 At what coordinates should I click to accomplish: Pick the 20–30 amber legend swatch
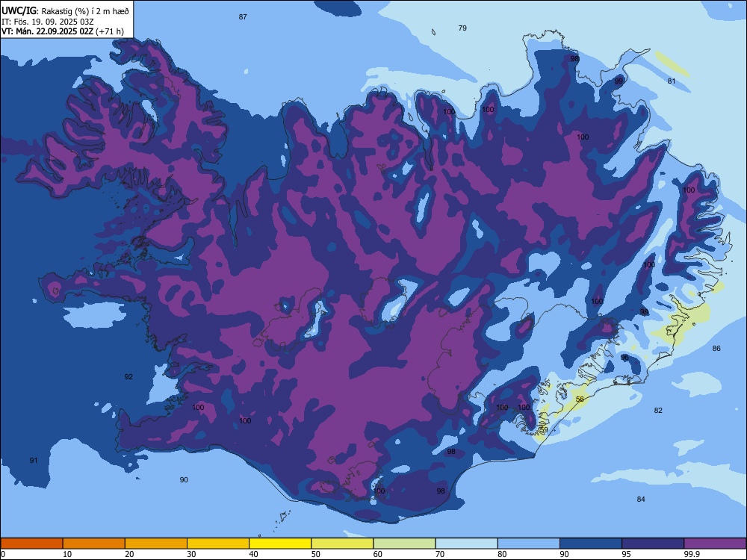pos(156,544)
